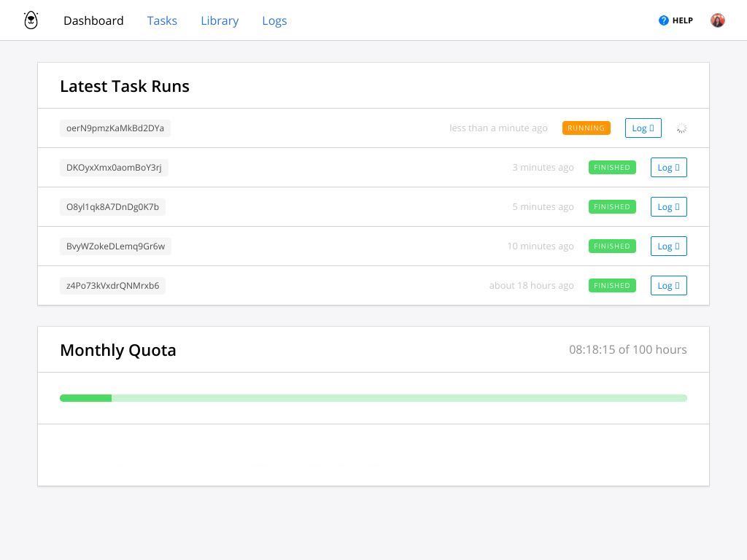Click the app logo icon

31,20
